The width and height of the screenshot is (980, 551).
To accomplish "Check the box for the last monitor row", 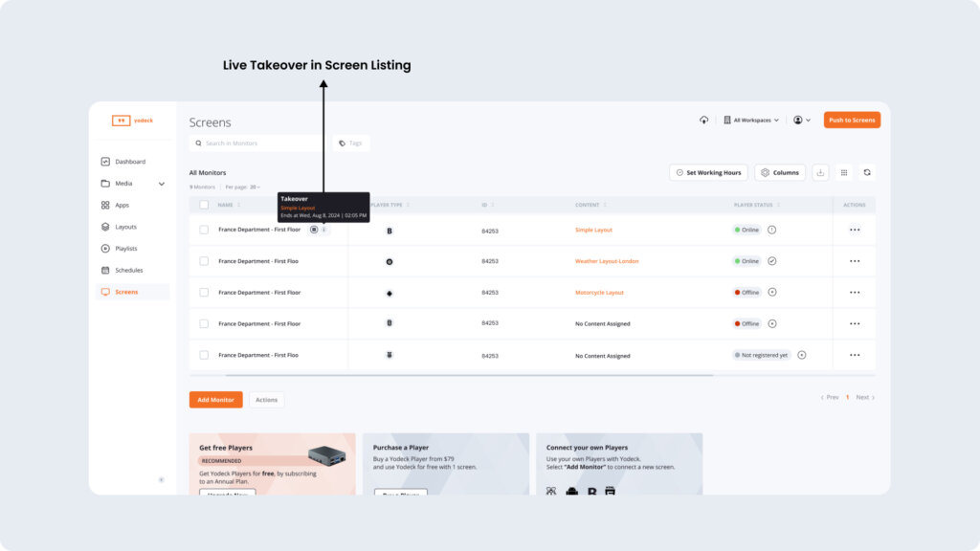I will 204,355.
